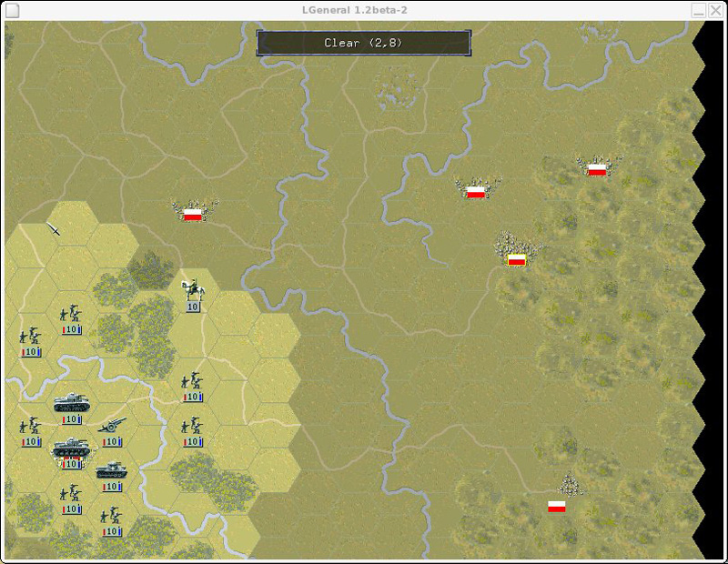Click the Polish flag northwest of the yellow-bordered flag
The height and width of the screenshot is (564, 728).
475,192
